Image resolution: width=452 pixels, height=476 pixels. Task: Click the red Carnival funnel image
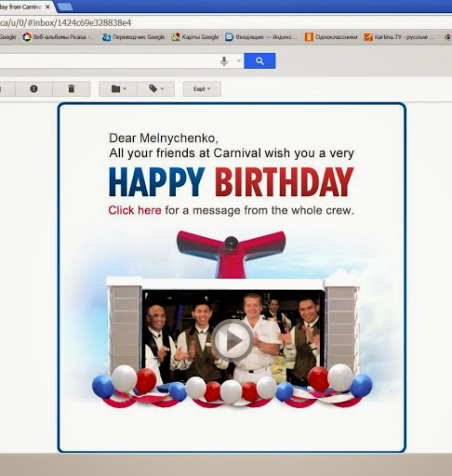232,254
